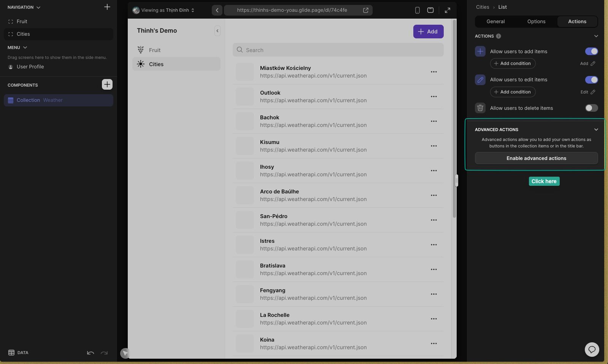This screenshot has width=608, height=364.
Task: Add new component with plus icon
Action: click(x=107, y=84)
